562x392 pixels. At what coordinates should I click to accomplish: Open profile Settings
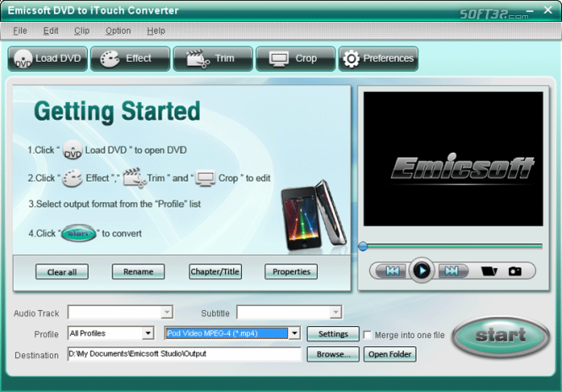point(333,334)
